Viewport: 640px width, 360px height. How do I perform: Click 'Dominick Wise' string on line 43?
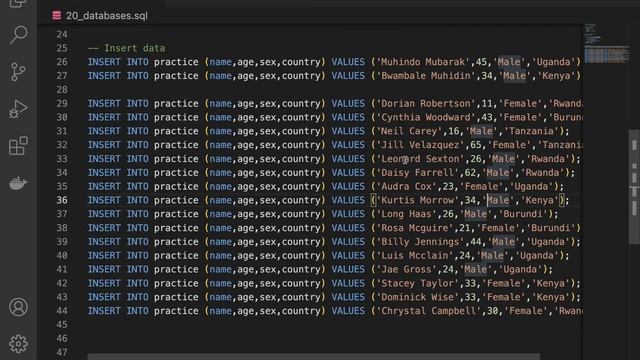pos(417,298)
